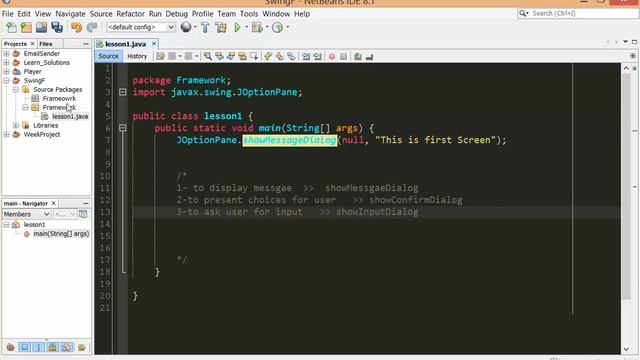The height and width of the screenshot is (360, 640).
Task: Switch to the History view
Action: coord(137,56)
